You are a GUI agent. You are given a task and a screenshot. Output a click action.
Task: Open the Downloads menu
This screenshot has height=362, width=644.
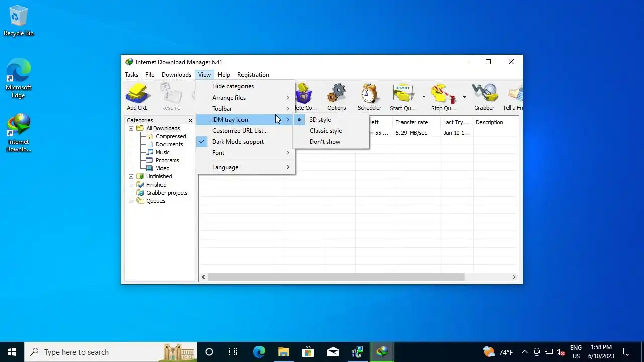176,75
